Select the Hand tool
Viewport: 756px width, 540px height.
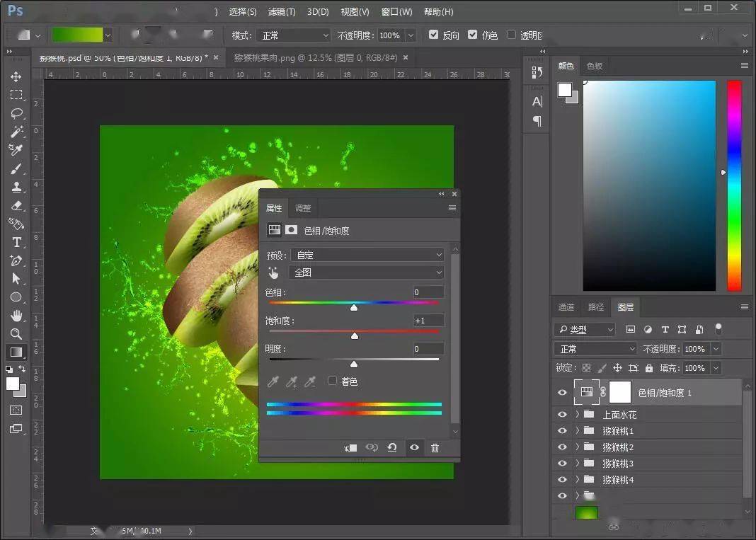pyautogui.click(x=16, y=316)
